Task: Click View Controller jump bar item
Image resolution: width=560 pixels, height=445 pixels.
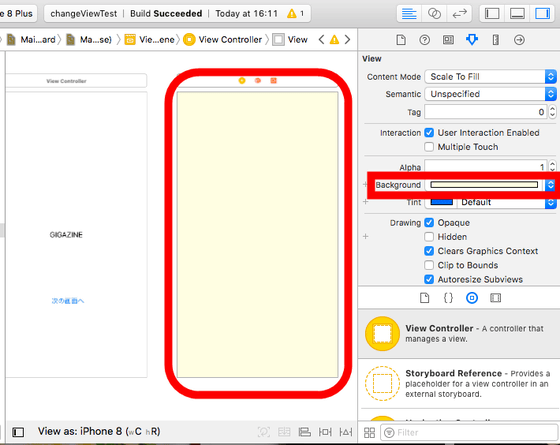Action: coord(222,40)
